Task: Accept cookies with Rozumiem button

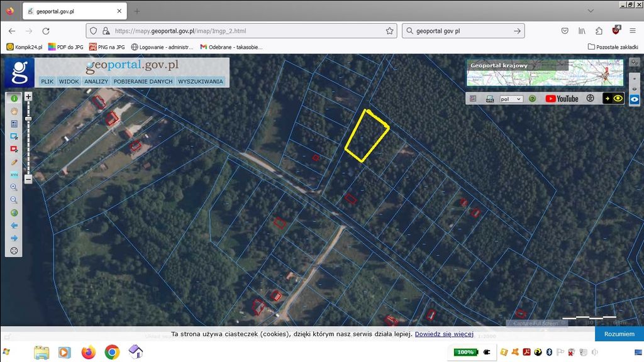Action: coord(619,334)
